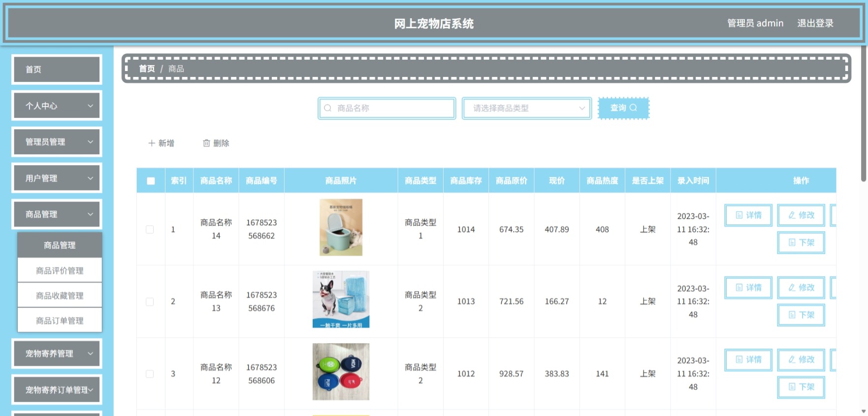Click 管理员 admin in the header
This screenshot has height=416, width=868.
755,23
